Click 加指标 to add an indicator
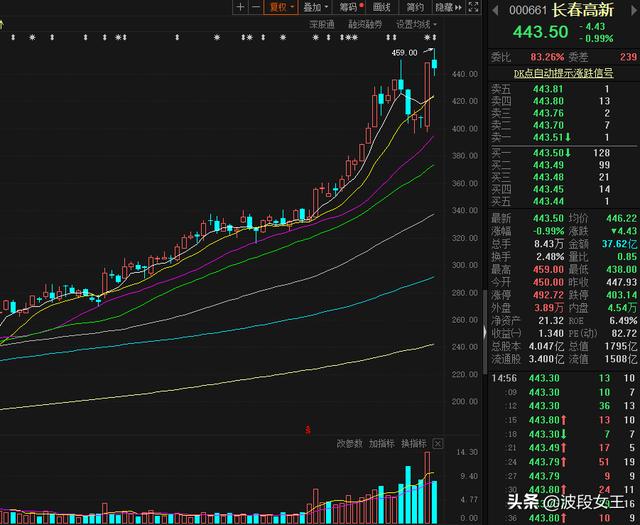The image size is (640, 525). [x=382, y=443]
